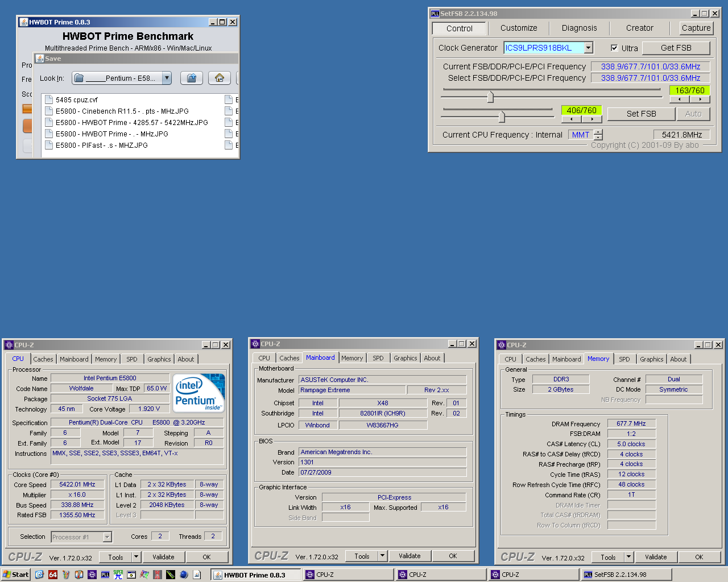Click Validate in CPU-Z CPU window

point(163,557)
